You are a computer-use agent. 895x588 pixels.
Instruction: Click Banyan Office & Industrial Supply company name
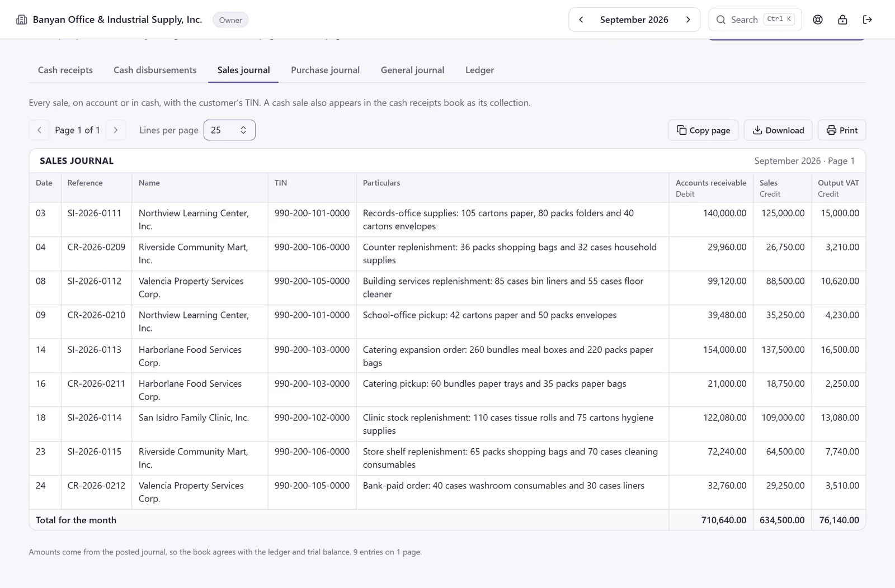[117, 20]
